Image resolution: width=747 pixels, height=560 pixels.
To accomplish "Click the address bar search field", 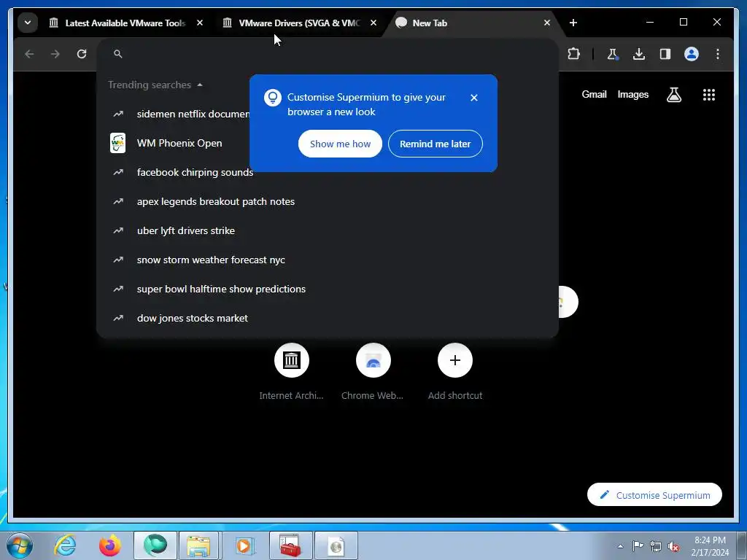I will coord(328,54).
